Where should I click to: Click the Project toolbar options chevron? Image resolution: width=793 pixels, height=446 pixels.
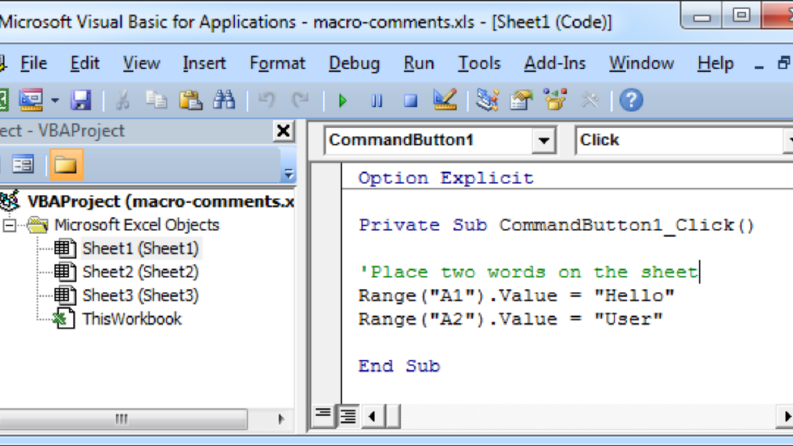[x=288, y=174]
